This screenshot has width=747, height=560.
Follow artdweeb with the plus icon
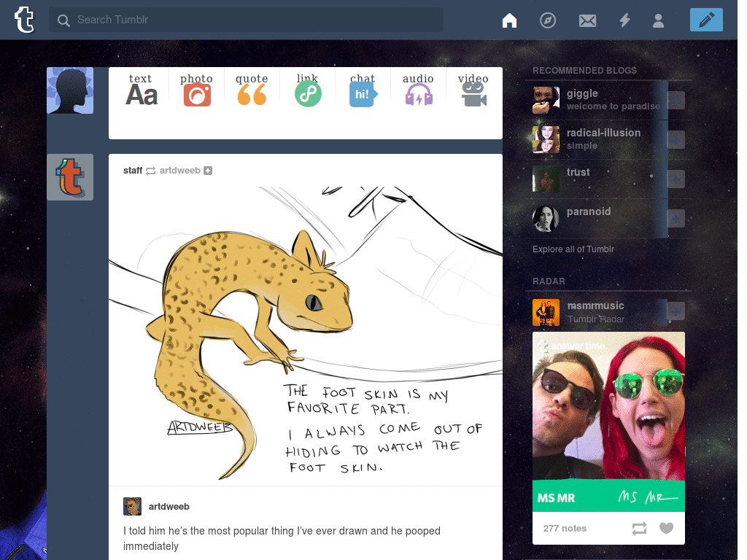click(x=208, y=171)
